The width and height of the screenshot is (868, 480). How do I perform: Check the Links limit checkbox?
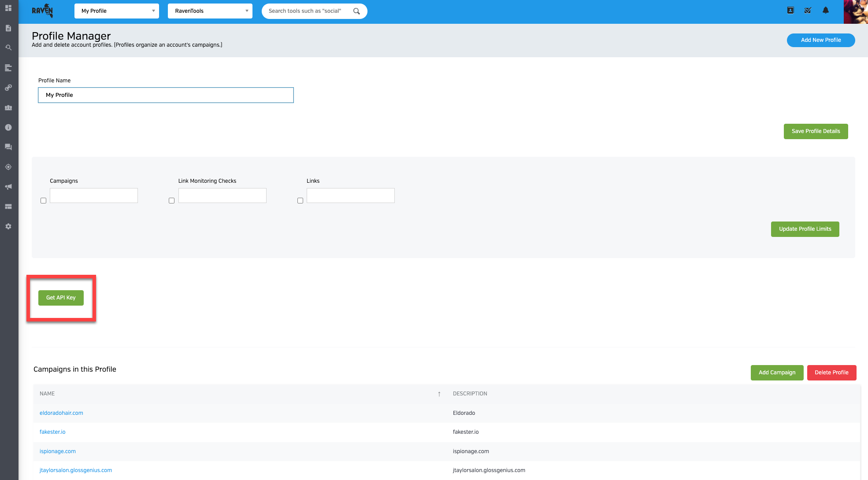pyautogui.click(x=300, y=201)
